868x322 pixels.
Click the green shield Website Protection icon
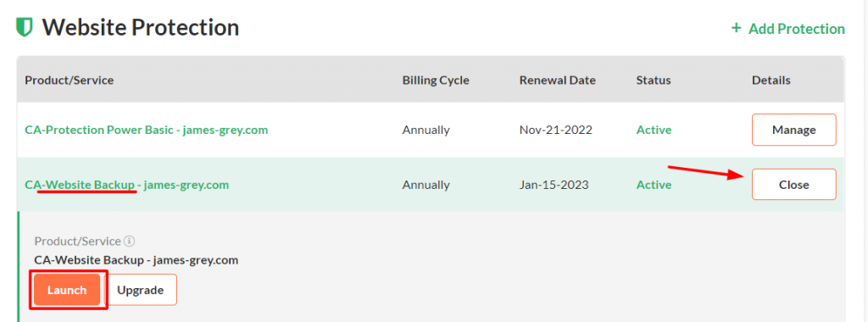[25, 27]
